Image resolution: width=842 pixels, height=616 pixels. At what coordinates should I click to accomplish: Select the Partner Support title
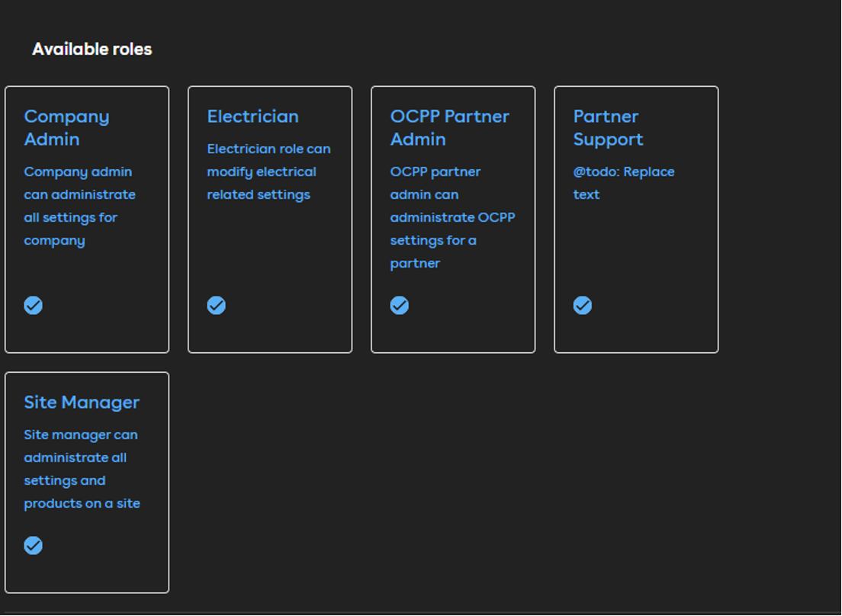tap(608, 127)
